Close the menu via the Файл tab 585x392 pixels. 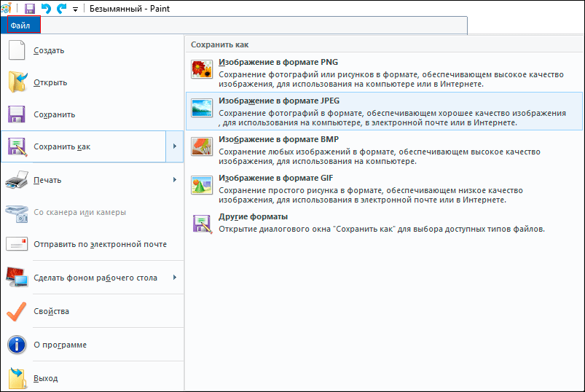(x=20, y=26)
